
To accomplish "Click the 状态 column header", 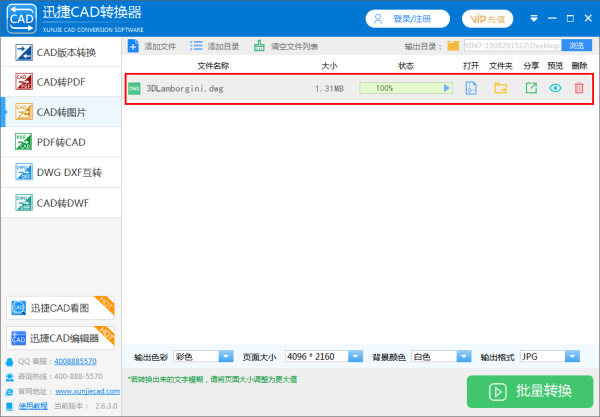I will tap(406, 66).
